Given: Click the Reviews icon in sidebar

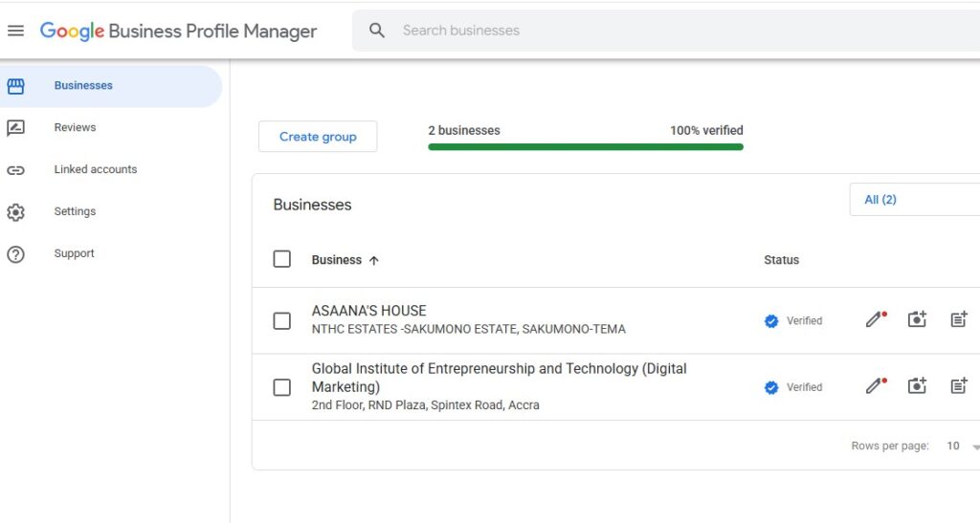Looking at the screenshot, I should [15, 128].
